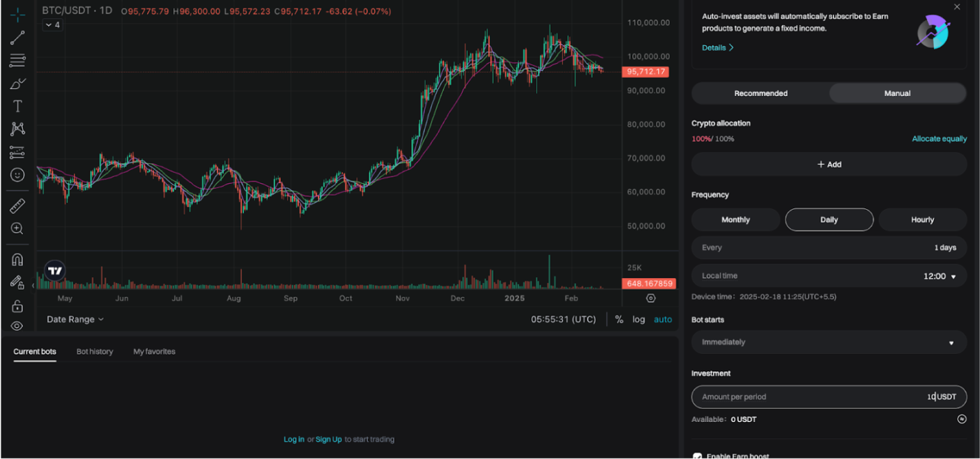Enable the magnet mode icon
The image size is (980, 459).
pos(17,260)
